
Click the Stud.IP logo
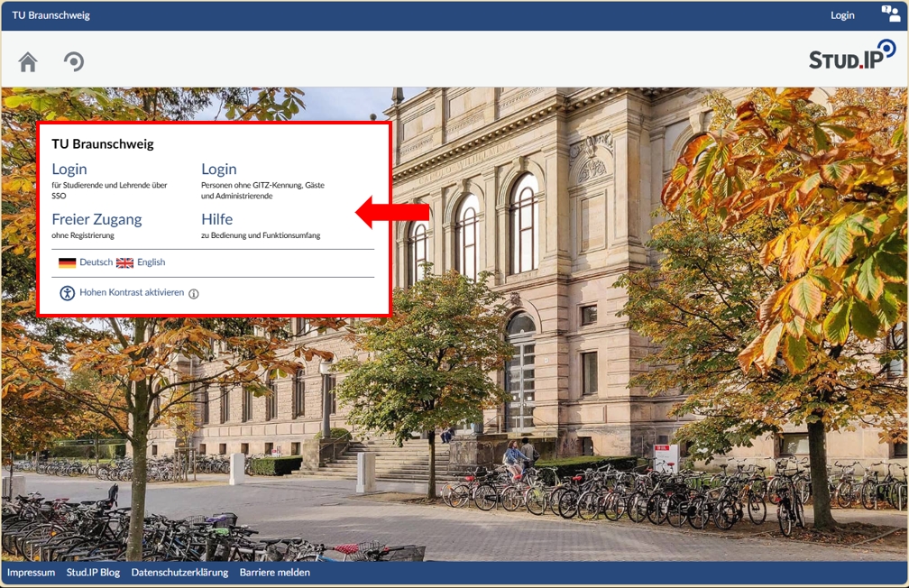(x=852, y=55)
